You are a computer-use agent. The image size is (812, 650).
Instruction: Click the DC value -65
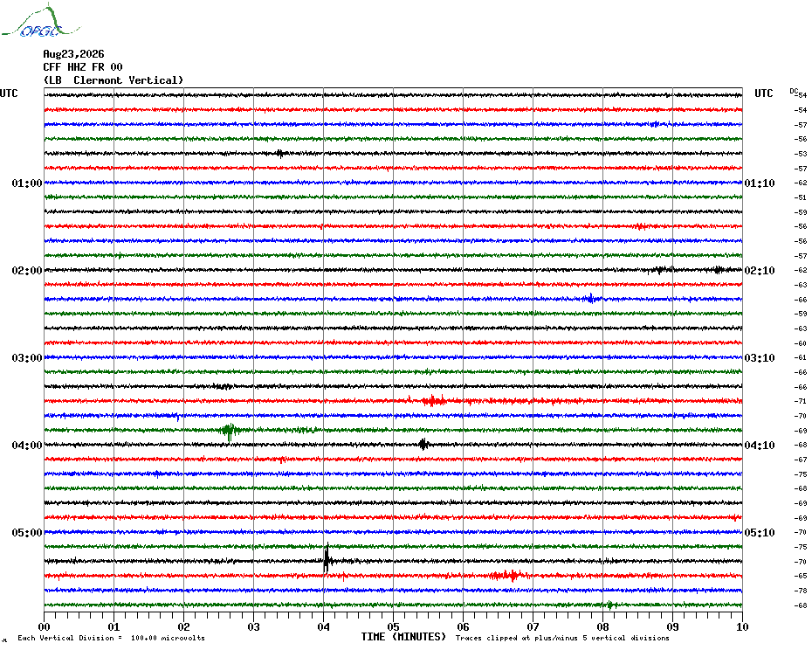pos(802,576)
